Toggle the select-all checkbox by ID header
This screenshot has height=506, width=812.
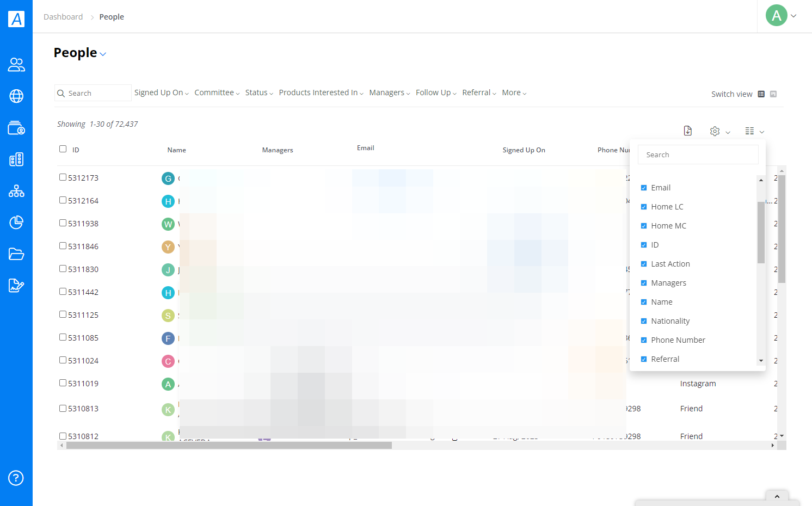coord(63,149)
